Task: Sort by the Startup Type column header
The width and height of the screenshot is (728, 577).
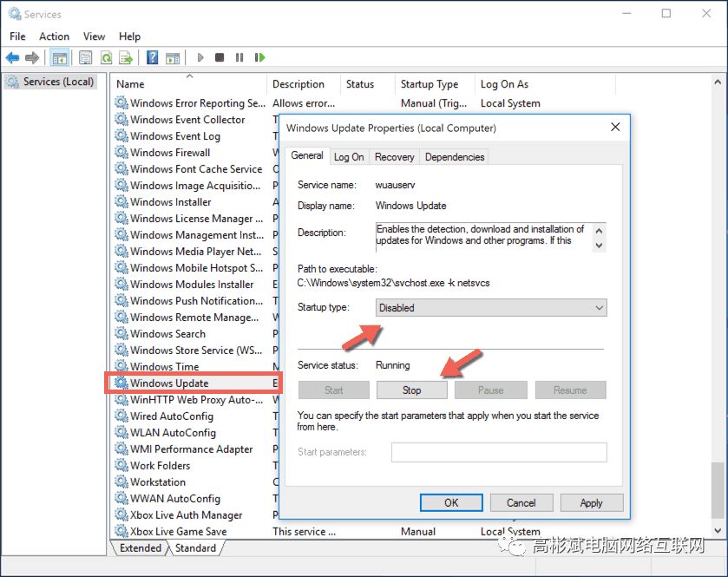Action: 435,84
